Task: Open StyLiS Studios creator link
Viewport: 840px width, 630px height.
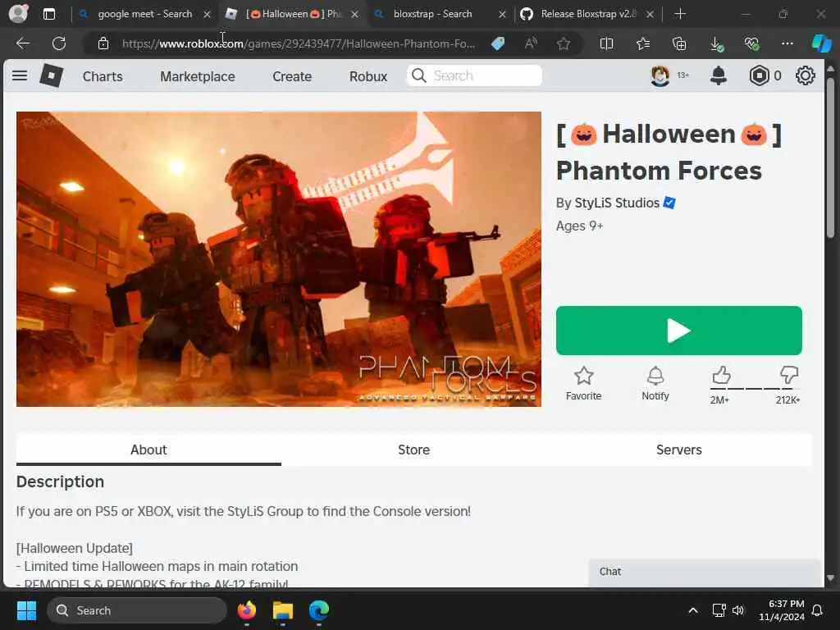Action: (617, 203)
